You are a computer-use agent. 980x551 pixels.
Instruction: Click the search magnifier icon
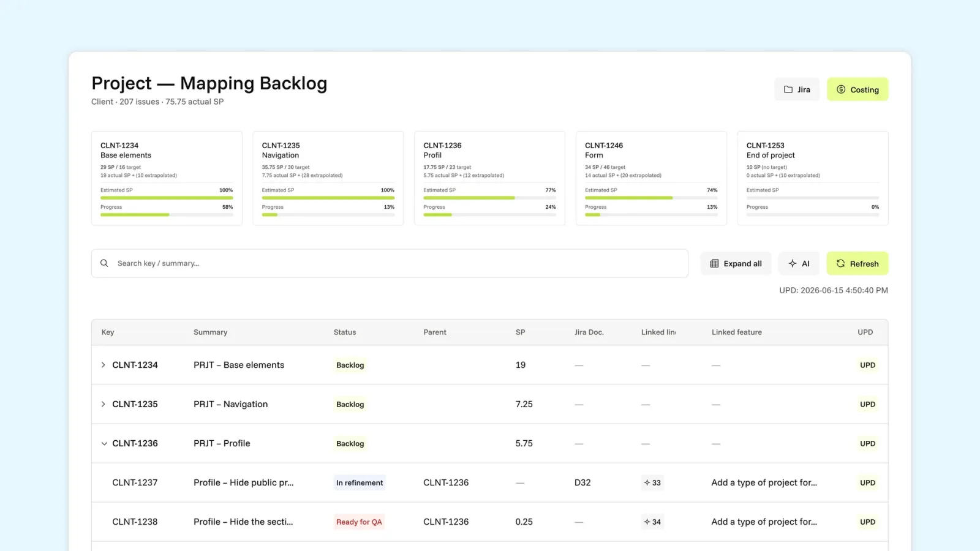pyautogui.click(x=104, y=263)
